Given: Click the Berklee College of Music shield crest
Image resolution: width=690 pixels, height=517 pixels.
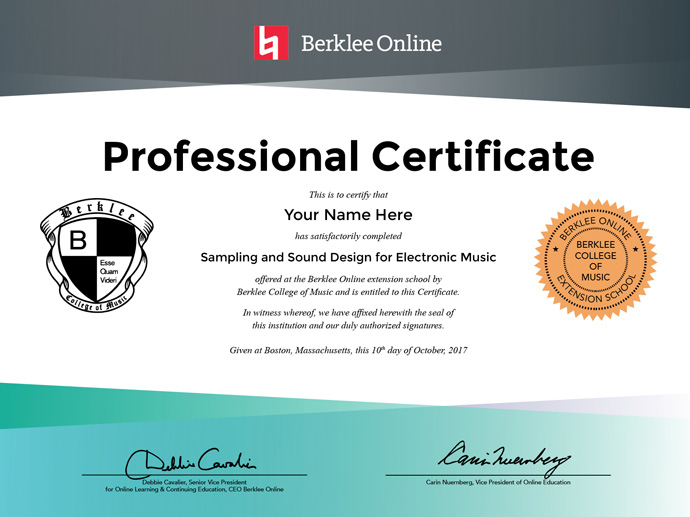Looking at the screenshot, I should [x=96, y=255].
